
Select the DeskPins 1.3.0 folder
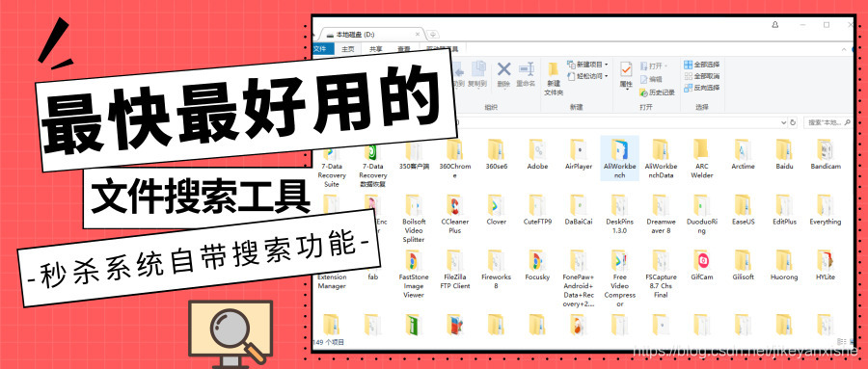[x=619, y=214]
